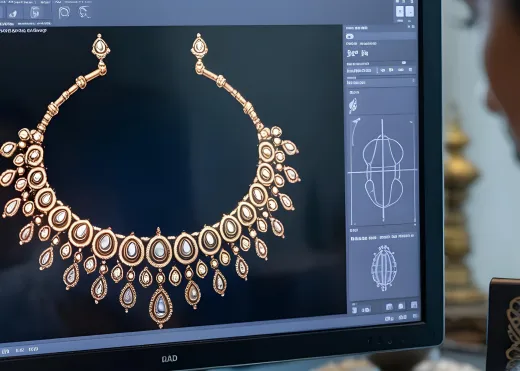Click the outlined pendant icon in top toolbar

coord(35,13)
